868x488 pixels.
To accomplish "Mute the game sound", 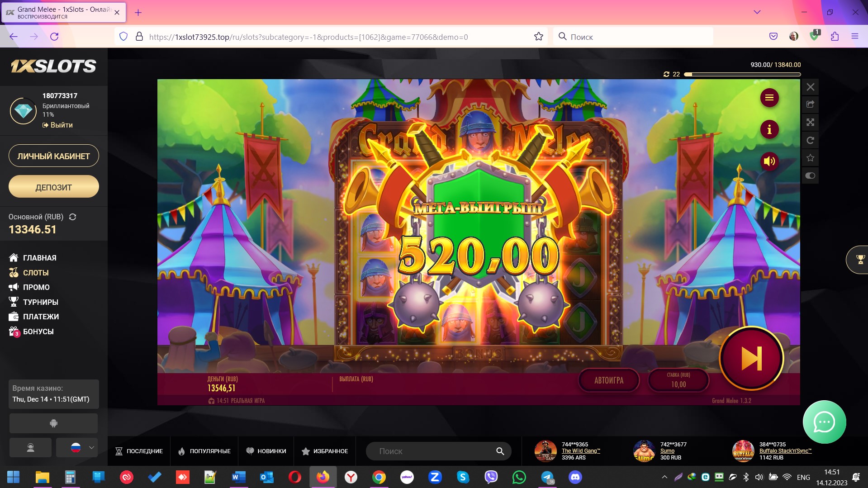I will click(769, 161).
